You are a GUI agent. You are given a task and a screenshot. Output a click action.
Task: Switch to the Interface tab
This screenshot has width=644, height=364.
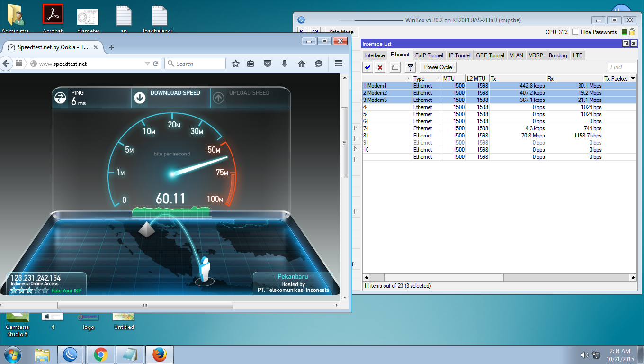click(375, 55)
